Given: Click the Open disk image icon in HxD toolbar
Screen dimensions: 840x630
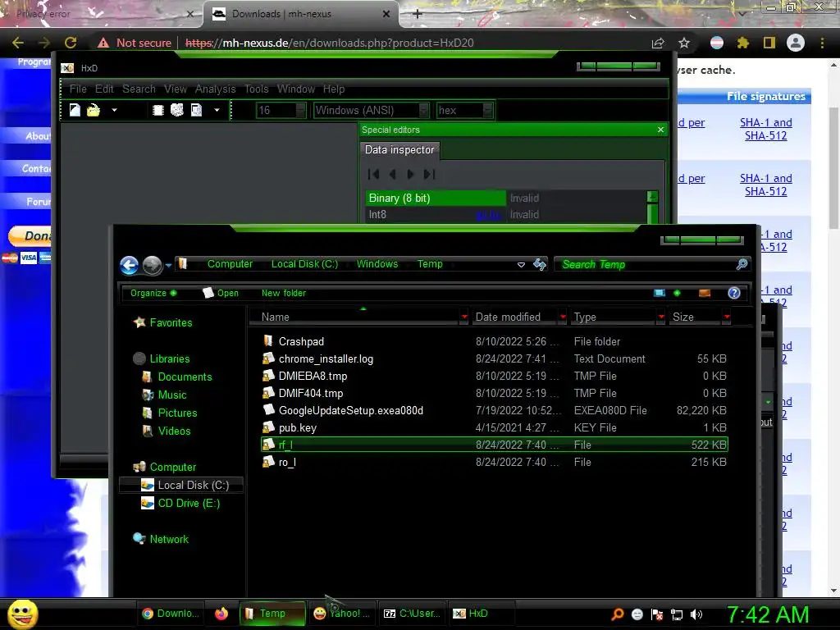Looking at the screenshot, I should tap(197, 111).
